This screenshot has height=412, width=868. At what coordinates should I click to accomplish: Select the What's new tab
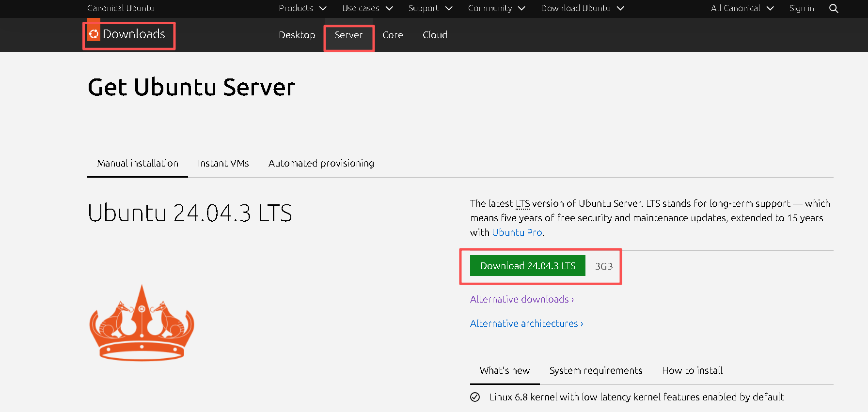[x=505, y=370]
